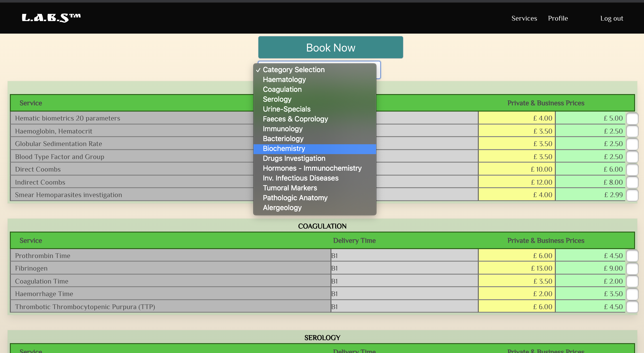
Task: Select the Drugs Investigation option
Action: pyautogui.click(x=294, y=158)
